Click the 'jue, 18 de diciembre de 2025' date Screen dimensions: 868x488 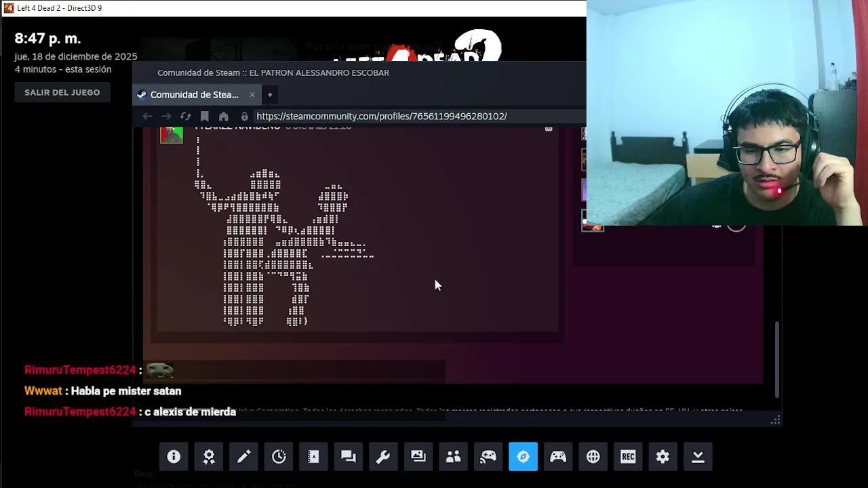(76, 57)
